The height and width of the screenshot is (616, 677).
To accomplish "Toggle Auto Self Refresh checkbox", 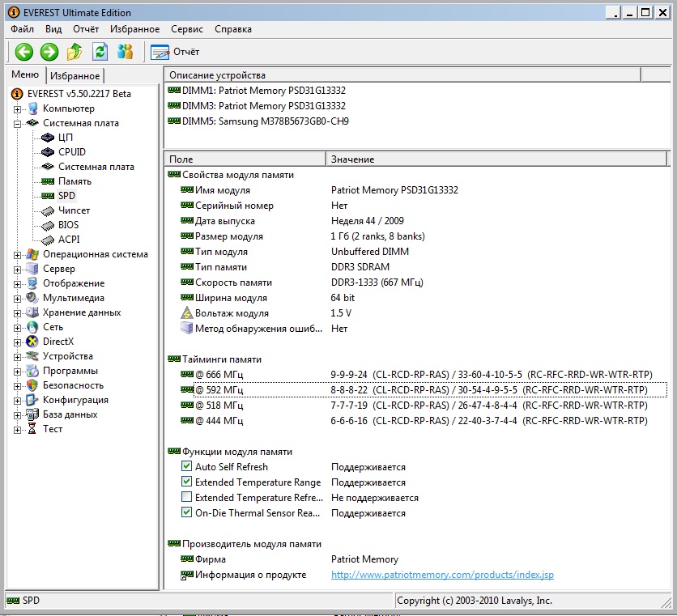I will pos(186,465).
